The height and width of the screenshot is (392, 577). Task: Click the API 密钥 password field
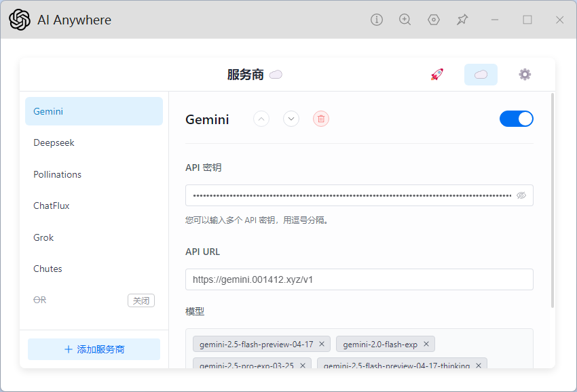pos(359,195)
